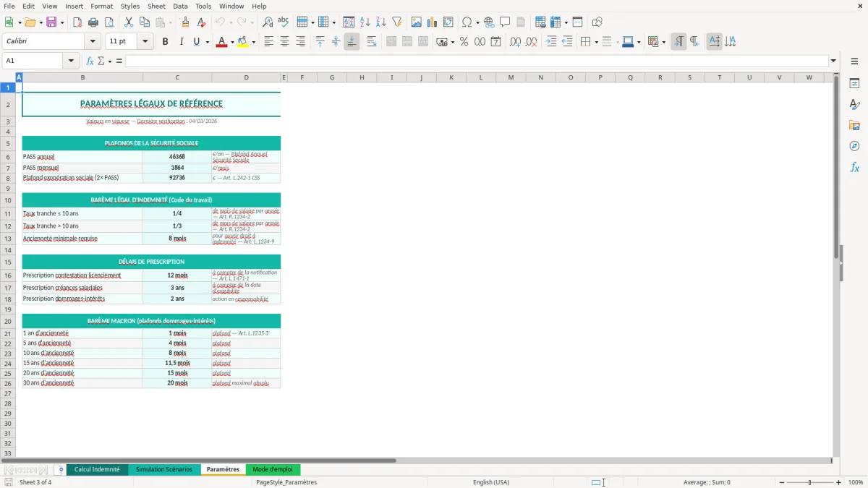Image resolution: width=868 pixels, height=488 pixels.
Task: Toggle Align Left
Action: (x=269, y=42)
